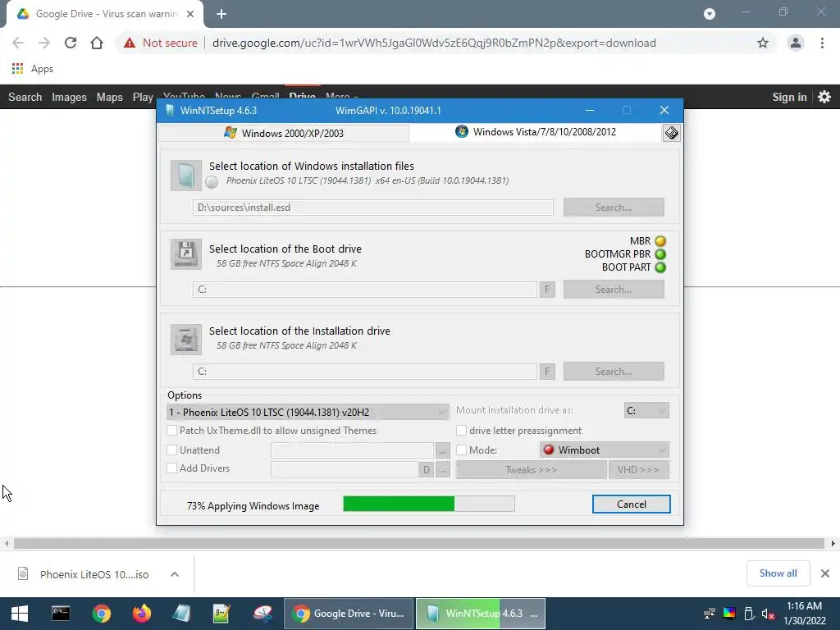Open the Apps shortcut in bookmarks bar
Image resolution: width=840 pixels, height=630 pixels.
[x=32, y=69]
